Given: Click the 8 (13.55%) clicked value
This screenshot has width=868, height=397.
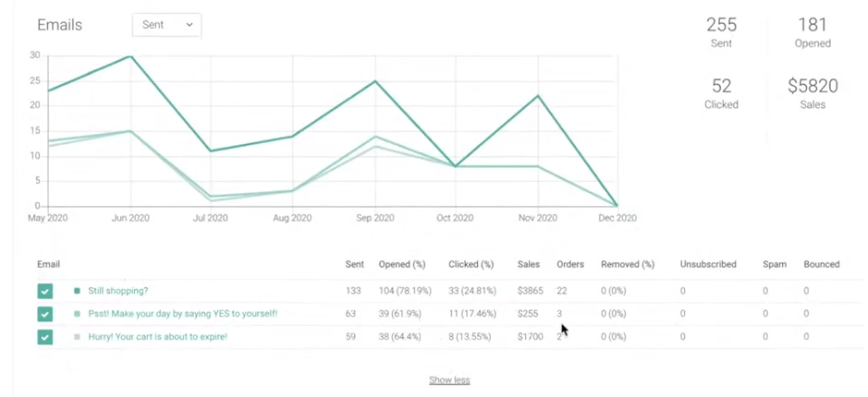Looking at the screenshot, I should [470, 336].
